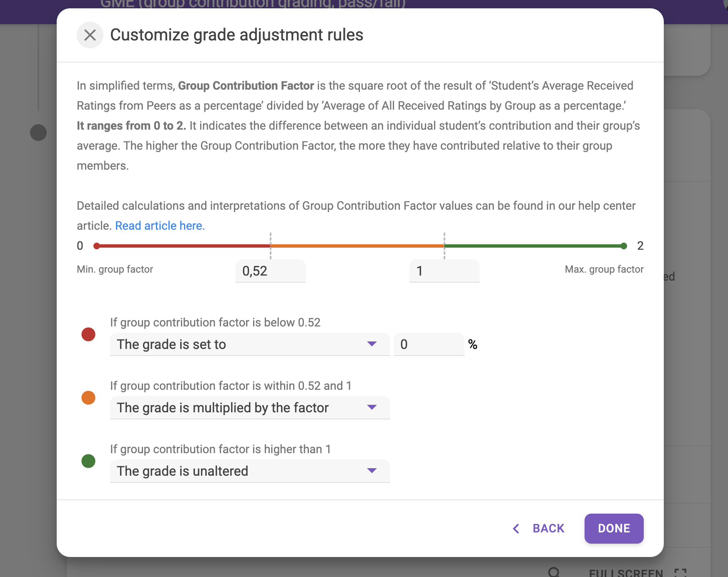Click 'If group contribution factor is below 0.52' label

click(x=215, y=322)
